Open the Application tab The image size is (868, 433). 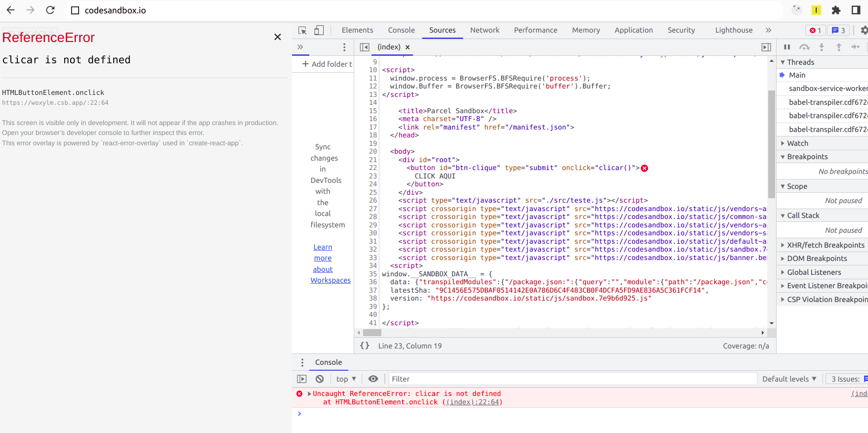(x=633, y=30)
